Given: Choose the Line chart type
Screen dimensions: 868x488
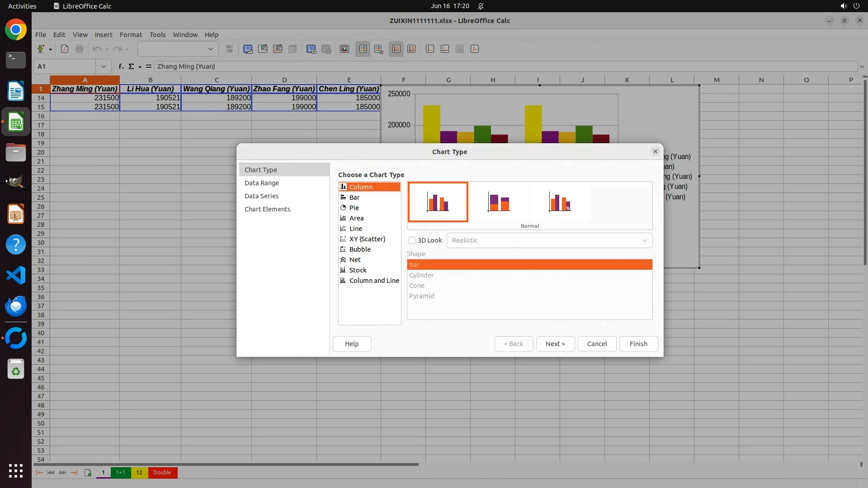Looking at the screenshot, I should point(355,229).
